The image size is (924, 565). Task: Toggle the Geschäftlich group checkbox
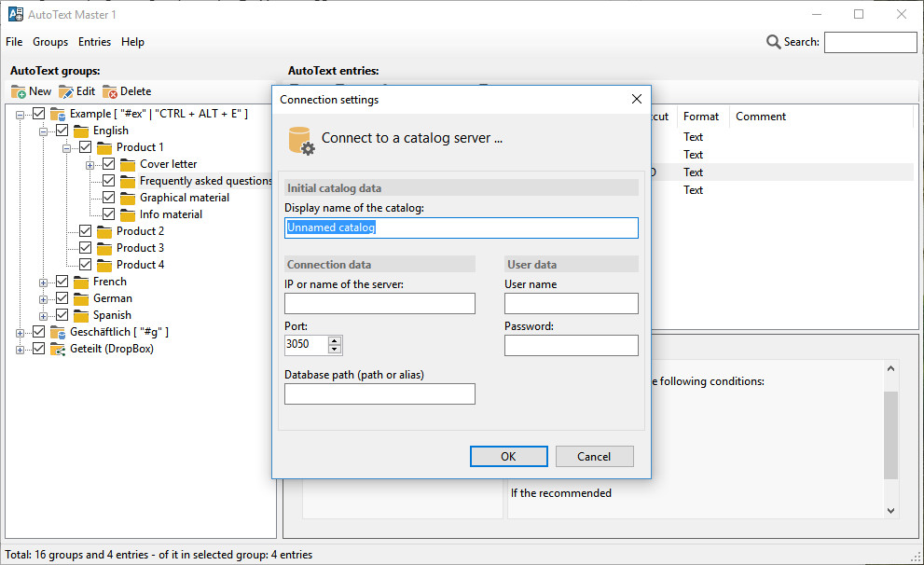(39, 332)
